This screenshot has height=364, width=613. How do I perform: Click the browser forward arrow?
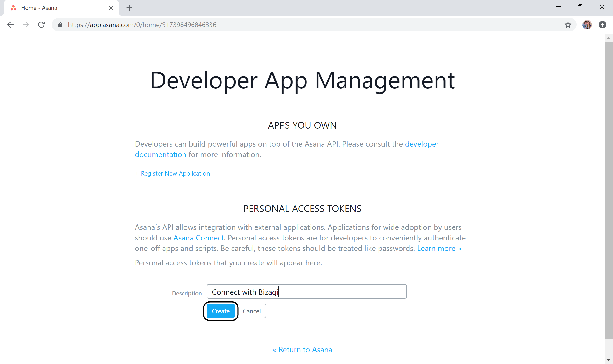click(x=26, y=25)
